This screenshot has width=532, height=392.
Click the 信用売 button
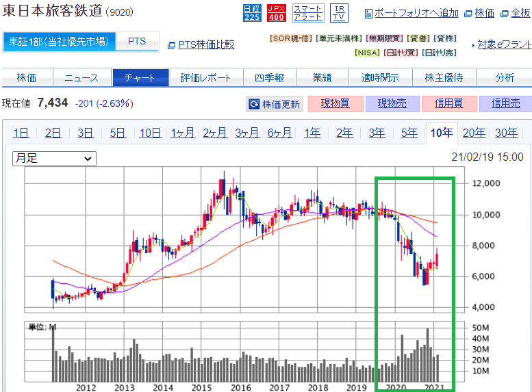pos(505,103)
